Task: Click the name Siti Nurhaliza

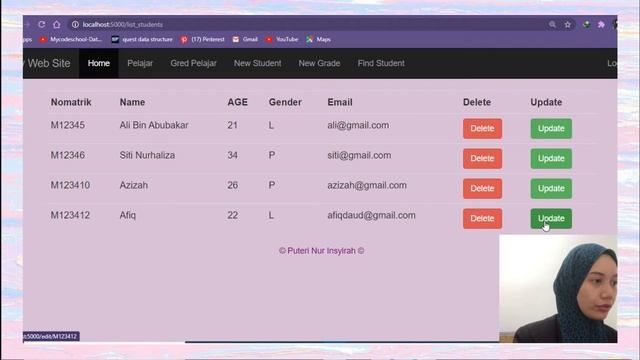Action: pos(147,155)
